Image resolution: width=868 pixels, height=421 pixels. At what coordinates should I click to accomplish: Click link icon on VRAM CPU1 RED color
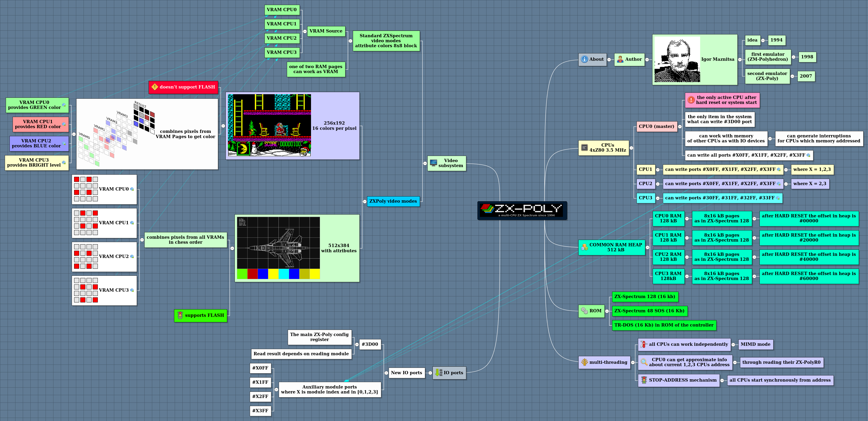(x=64, y=124)
